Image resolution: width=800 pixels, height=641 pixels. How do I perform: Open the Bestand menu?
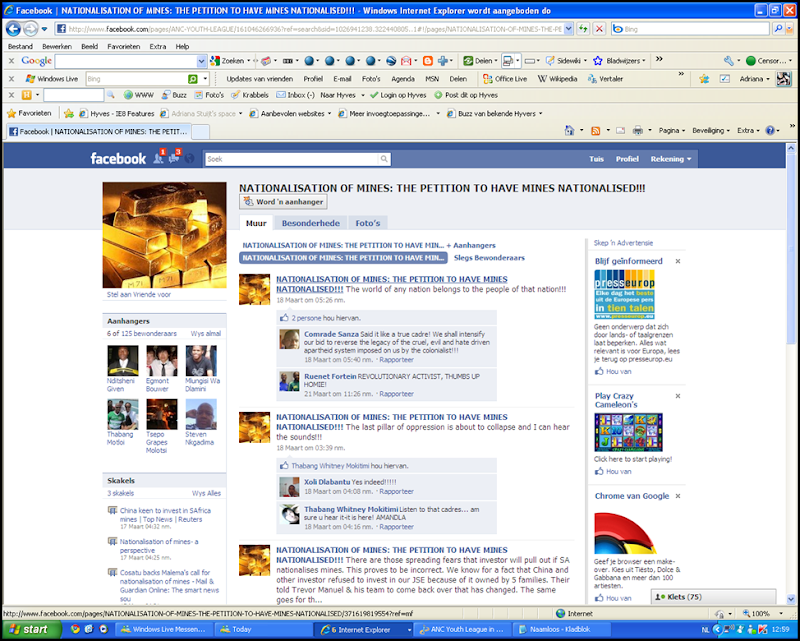coord(20,46)
